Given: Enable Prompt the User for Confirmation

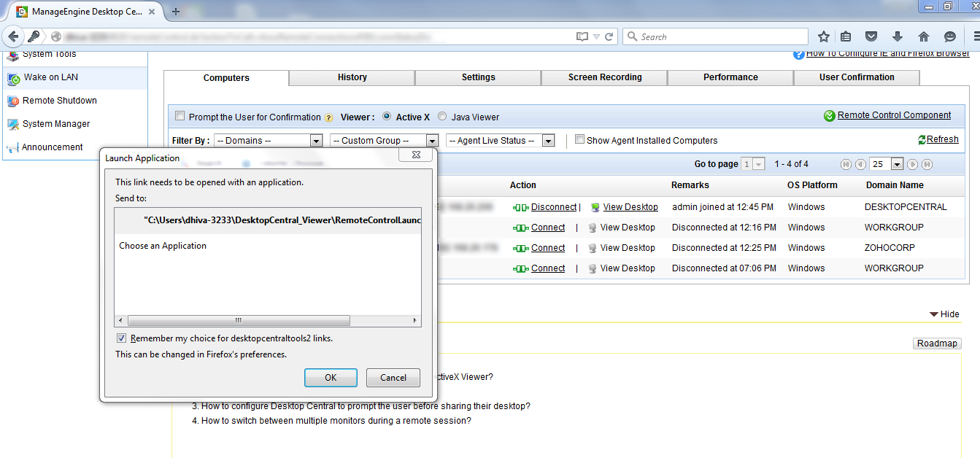Looking at the screenshot, I should pos(180,116).
